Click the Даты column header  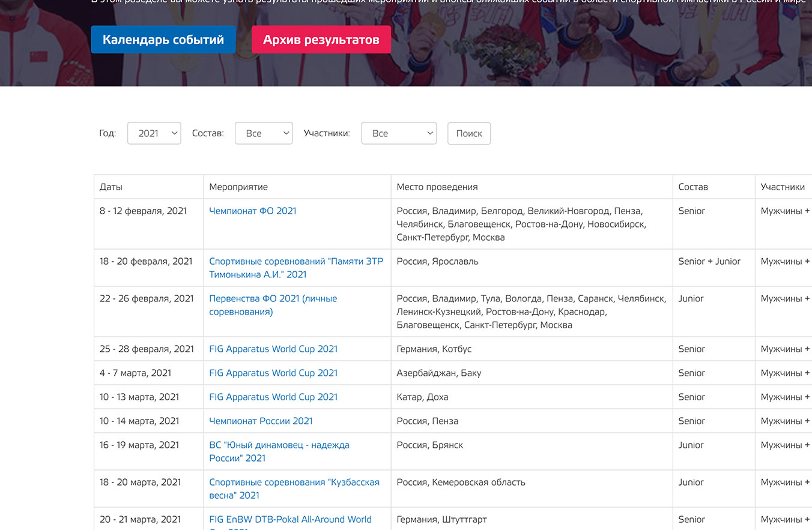coord(111,187)
